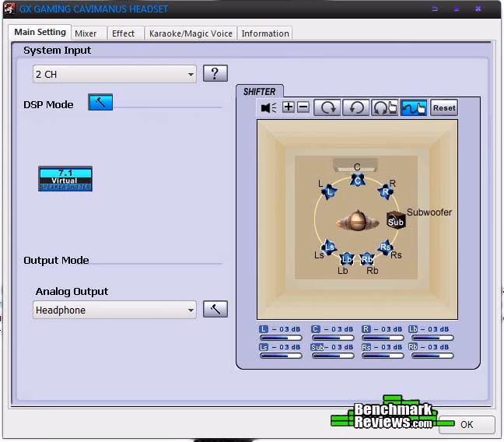
Task: Adjust the Ls channel dB slider
Action: pos(281,356)
